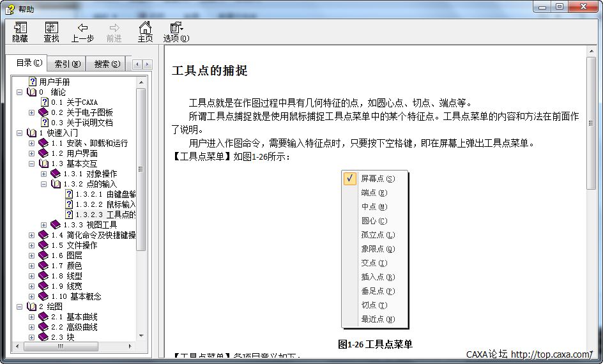Expand the 1.3.1 对象操作 node

tap(44, 174)
